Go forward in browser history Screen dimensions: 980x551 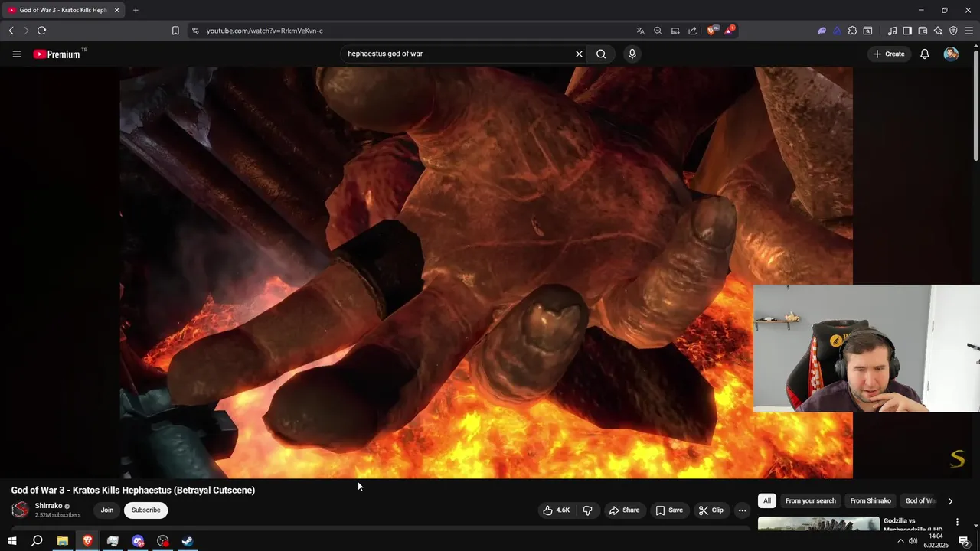pyautogui.click(x=26, y=31)
